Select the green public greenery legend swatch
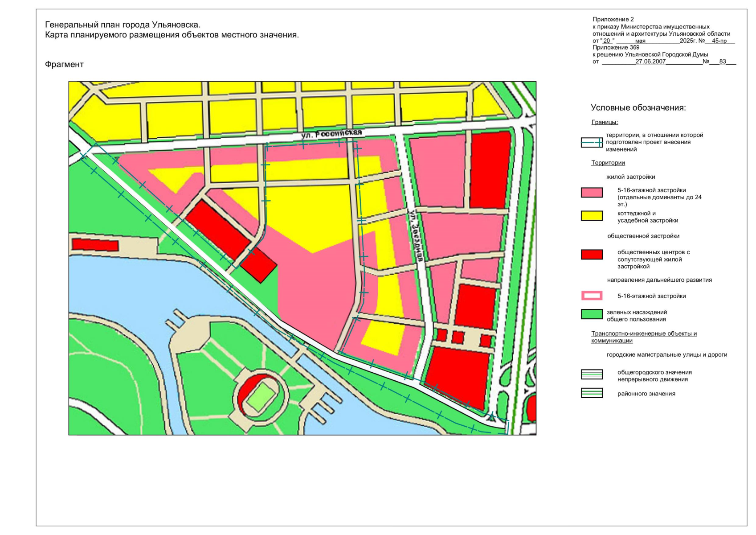The width and height of the screenshot is (756, 535). pyautogui.click(x=592, y=314)
